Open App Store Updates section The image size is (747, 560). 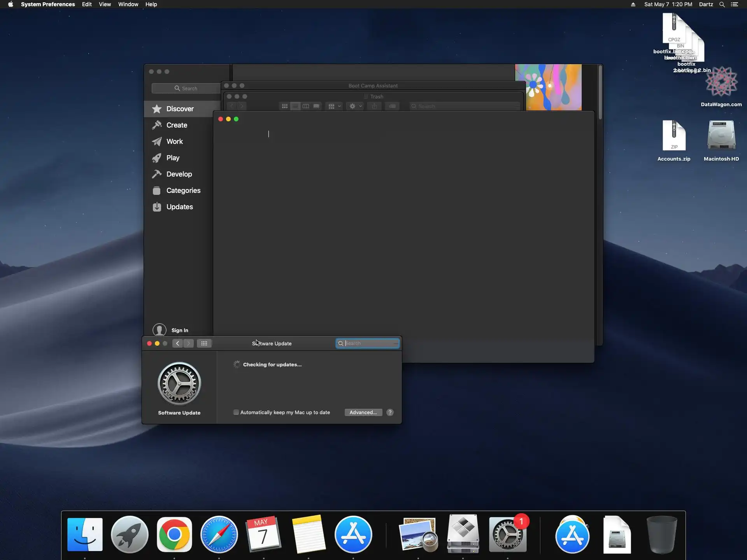(179, 207)
